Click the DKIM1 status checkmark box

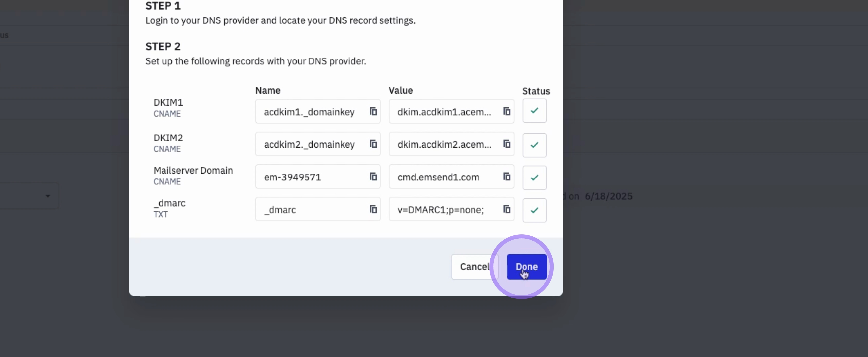(534, 111)
